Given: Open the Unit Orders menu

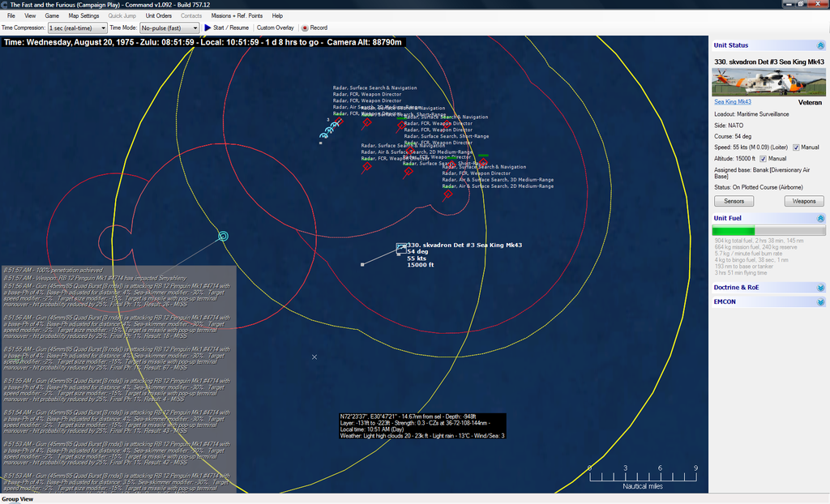Looking at the screenshot, I should [x=158, y=15].
